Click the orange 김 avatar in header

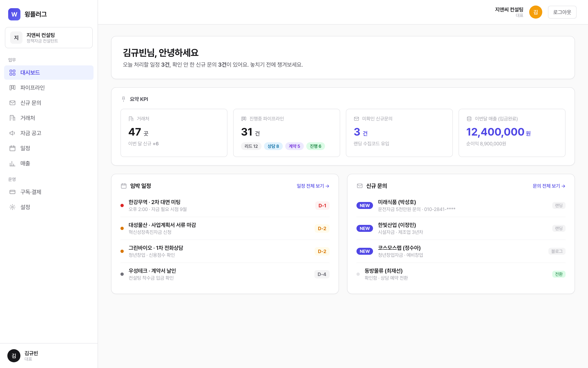536,12
